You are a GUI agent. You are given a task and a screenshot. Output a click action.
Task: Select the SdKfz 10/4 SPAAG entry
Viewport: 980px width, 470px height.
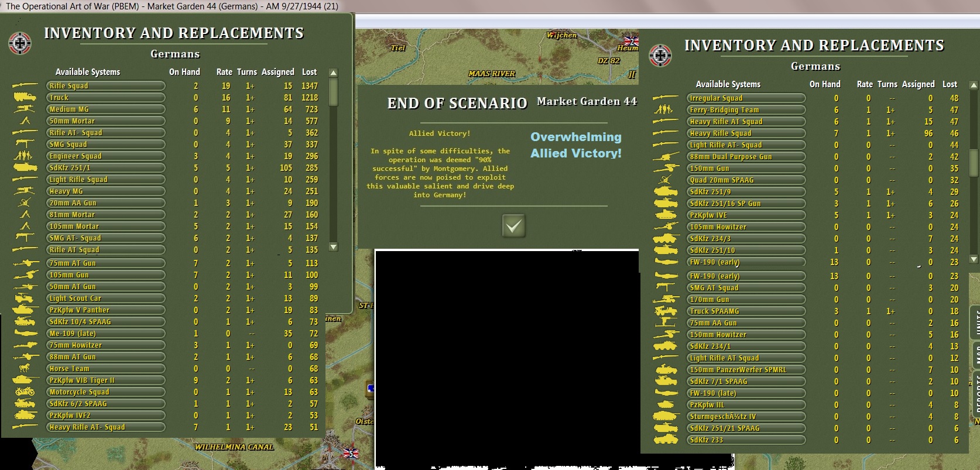tap(105, 322)
